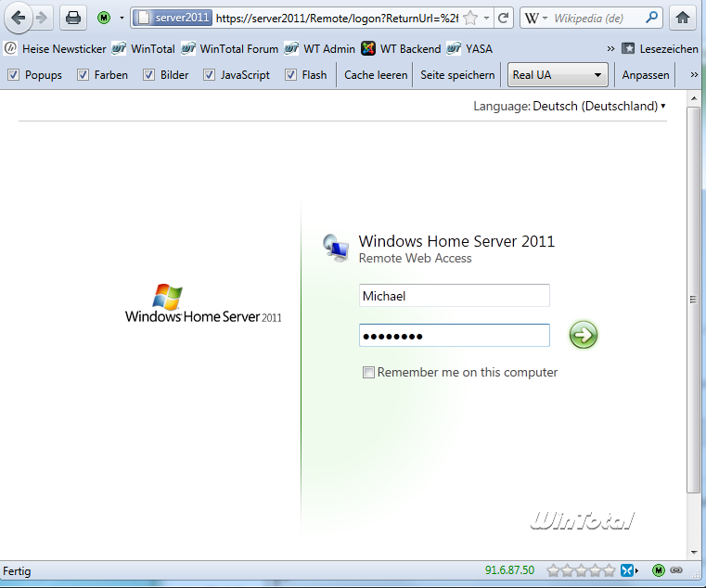
Task: Open the WinTotal Forum bookmark
Action: click(230, 48)
